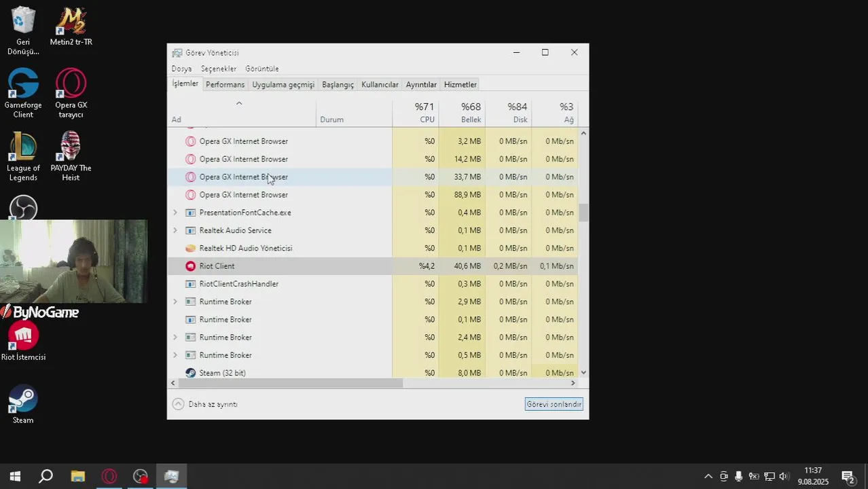The width and height of the screenshot is (868, 489).
Task: Open the Metin2 tr-TR desktop shortcut
Action: 71,26
